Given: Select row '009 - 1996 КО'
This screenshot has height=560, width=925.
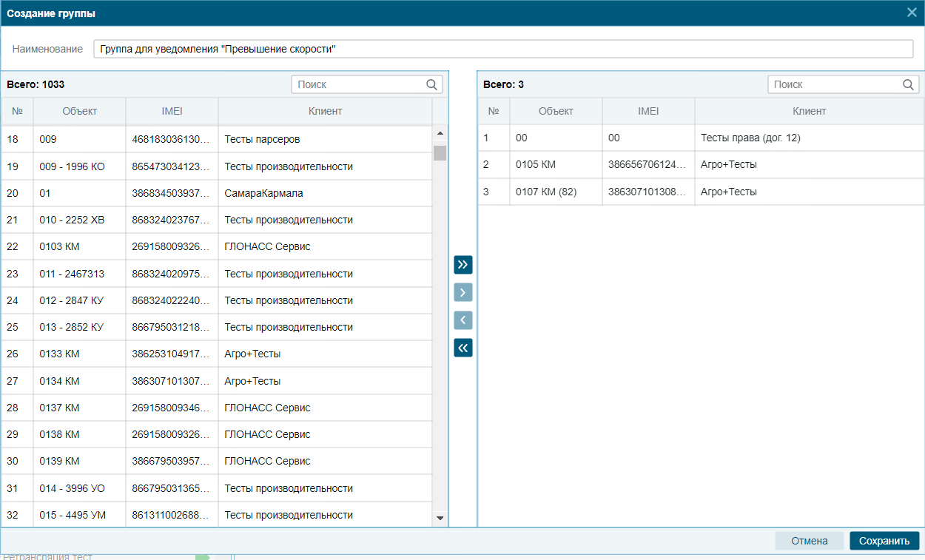Looking at the screenshot, I should pyautogui.click(x=217, y=166).
